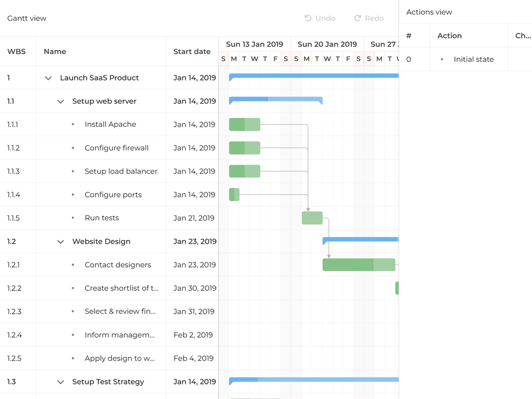The height and width of the screenshot is (399, 532).
Task: Click the Run tests task bar
Action: [x=312, y=218]
